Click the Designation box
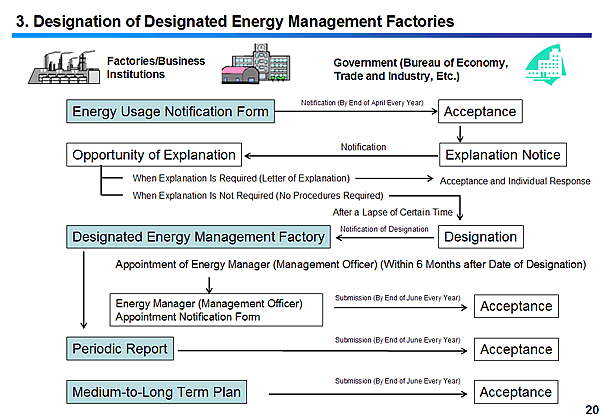The width and height of the screenshot is (600, 415). 481,237
